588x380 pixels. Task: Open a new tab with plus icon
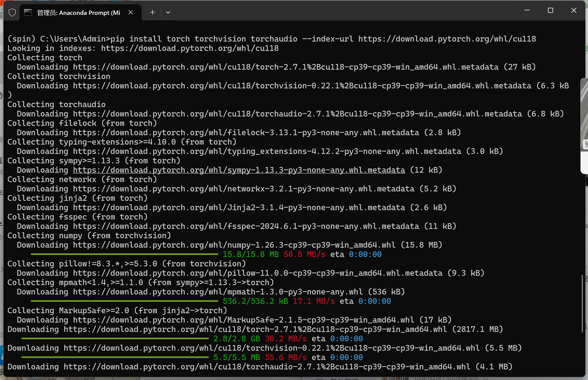152,12
